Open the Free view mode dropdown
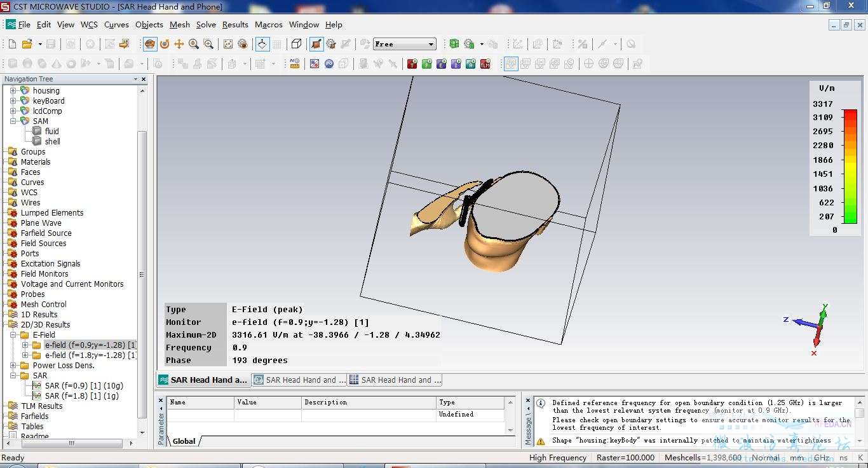The image size is (868, 468). point(431,45)
